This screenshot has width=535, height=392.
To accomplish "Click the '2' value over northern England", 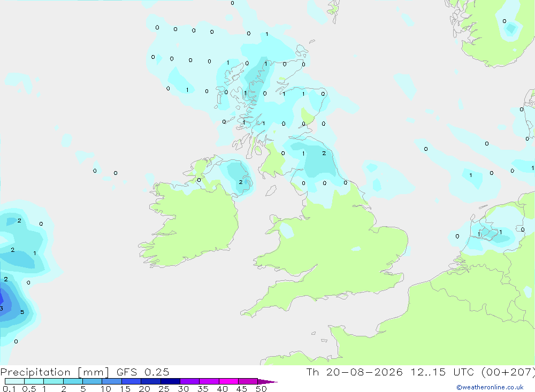I will 324,153.
